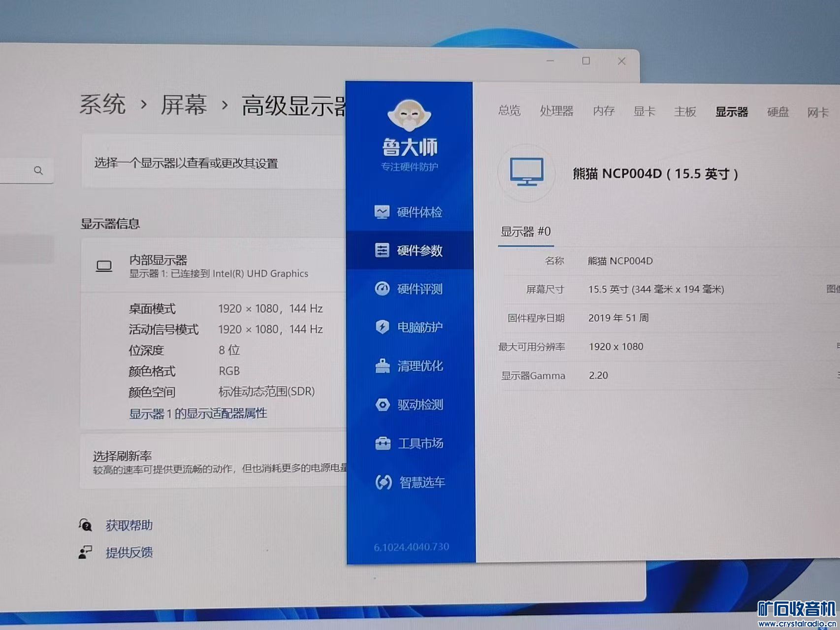Close the Settings window
Viewport: 840px width, 630px height.
pyautogui.click(x=622, y=61)
